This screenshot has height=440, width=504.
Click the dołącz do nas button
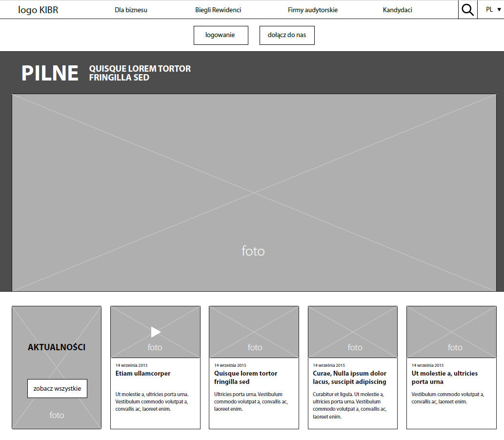click(287, 35)
